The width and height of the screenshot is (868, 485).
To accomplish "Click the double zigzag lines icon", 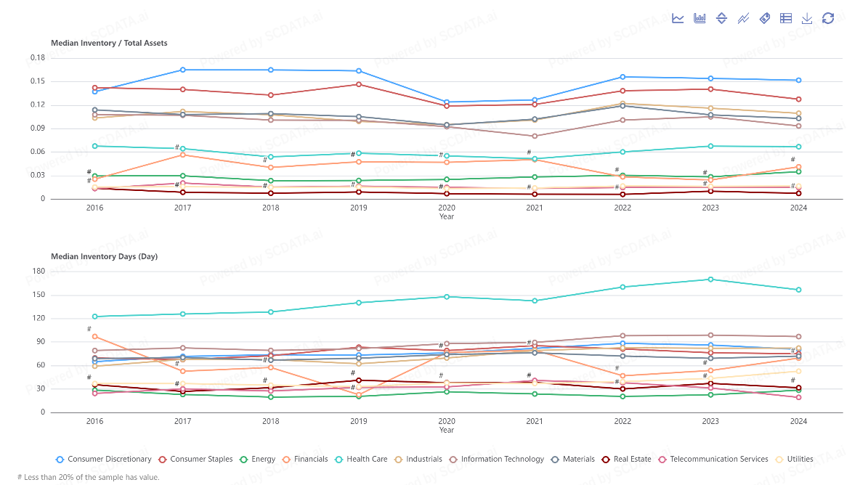I will point(743,18).
